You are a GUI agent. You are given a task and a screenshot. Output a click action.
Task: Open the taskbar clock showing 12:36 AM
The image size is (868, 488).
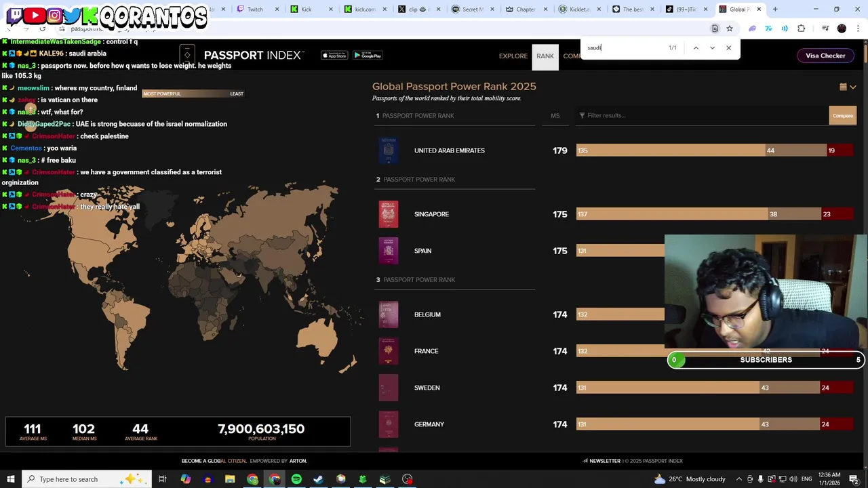[830, 479]
